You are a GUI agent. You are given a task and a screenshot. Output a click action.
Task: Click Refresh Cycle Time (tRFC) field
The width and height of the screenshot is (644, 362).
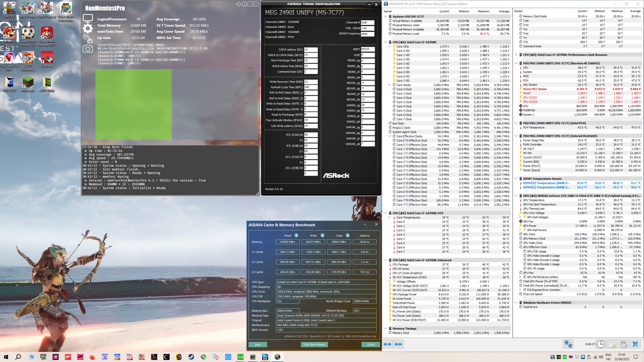pos(311,87)
